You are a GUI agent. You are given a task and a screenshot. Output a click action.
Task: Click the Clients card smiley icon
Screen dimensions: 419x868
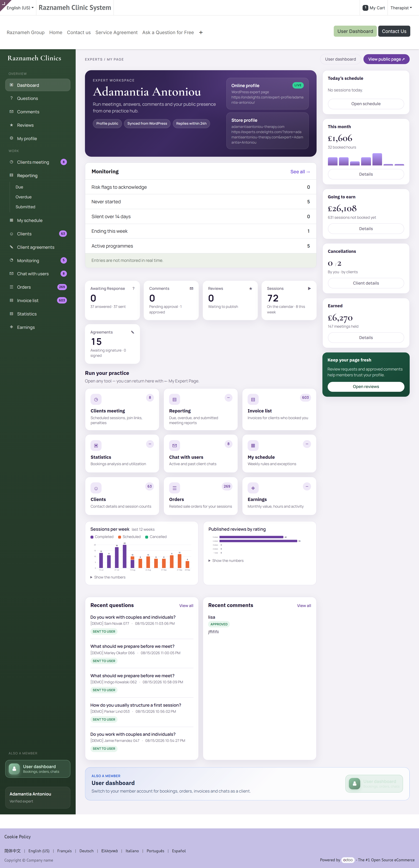[x=96, y=488]
